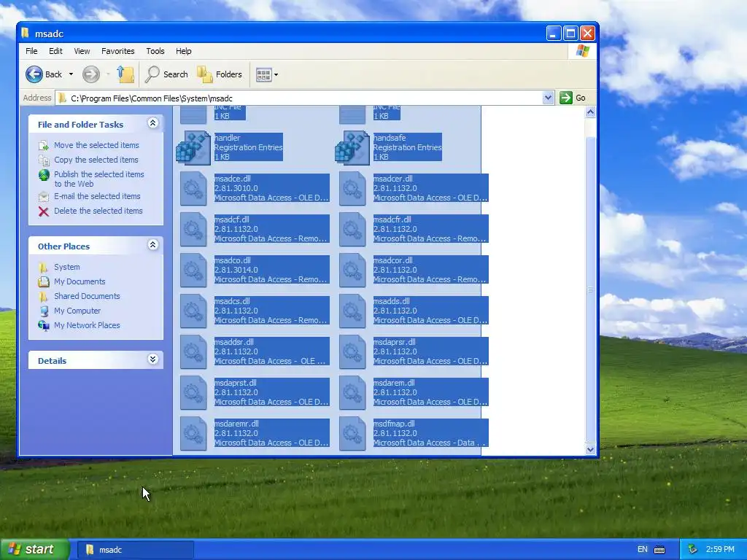Click the scrollbar down arrow
This screenshot has height=560, width=747.
590,449
